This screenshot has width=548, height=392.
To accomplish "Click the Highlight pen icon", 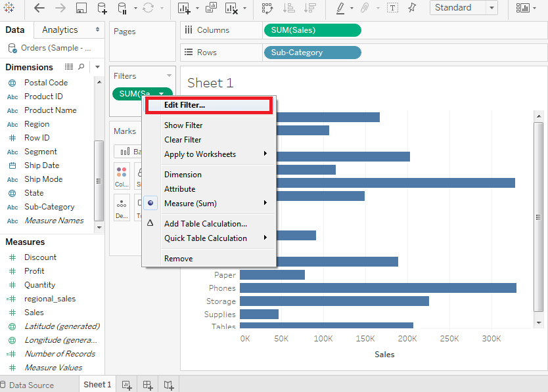I will pyautogui.click(x=340, y=8).
